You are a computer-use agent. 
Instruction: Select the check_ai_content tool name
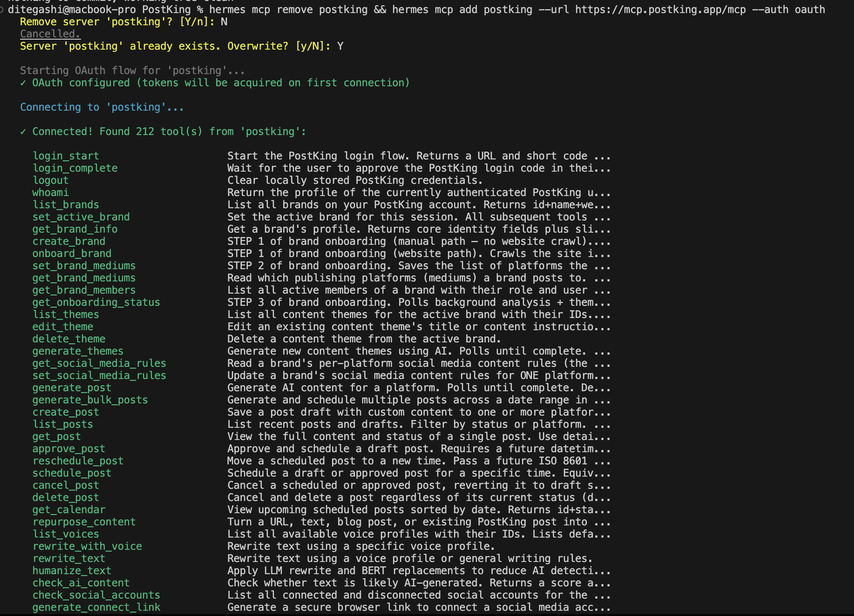pyautogui.click(x=81, y=583)
